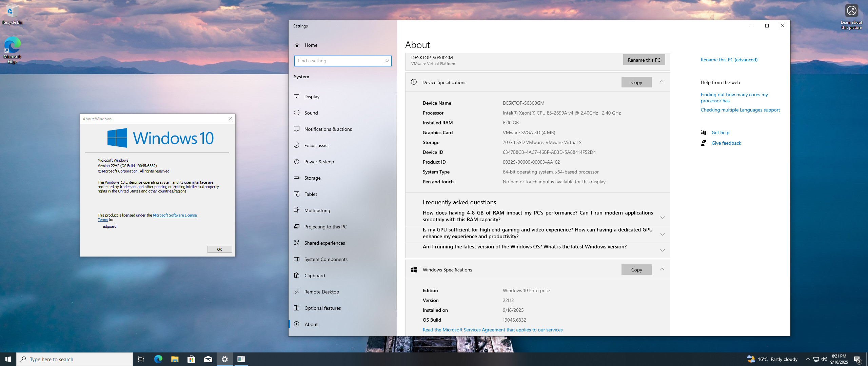Open the Microsoft Services Agreement link
868x366 pixels.
pos(492,330)
